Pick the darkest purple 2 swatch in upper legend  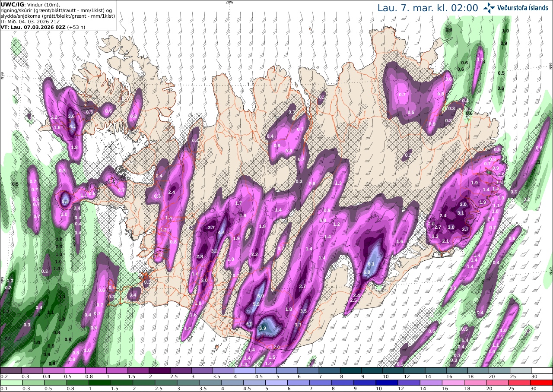pos(159,370)
